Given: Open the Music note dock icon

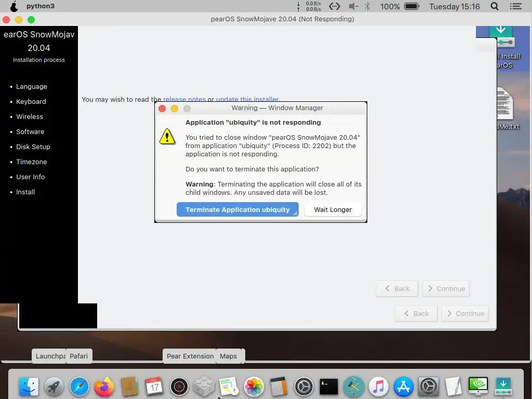Looking at the screenshot, I should (x=379, y=386).
